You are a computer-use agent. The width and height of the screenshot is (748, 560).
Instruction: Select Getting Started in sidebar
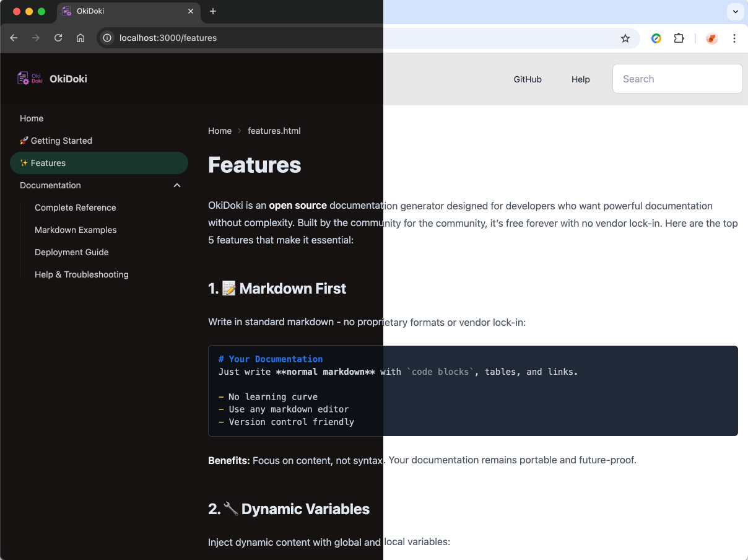(61, 141)
